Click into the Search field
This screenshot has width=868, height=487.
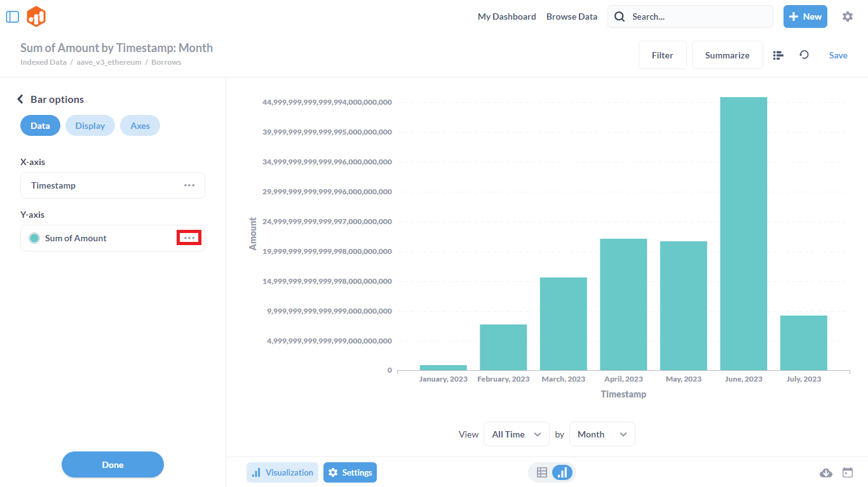tap(696, 17)
